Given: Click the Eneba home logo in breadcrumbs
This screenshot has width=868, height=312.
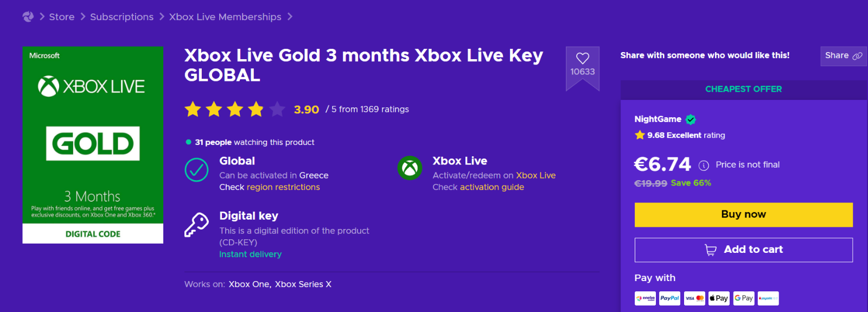Looking at the screenshot, I should 28,17.
